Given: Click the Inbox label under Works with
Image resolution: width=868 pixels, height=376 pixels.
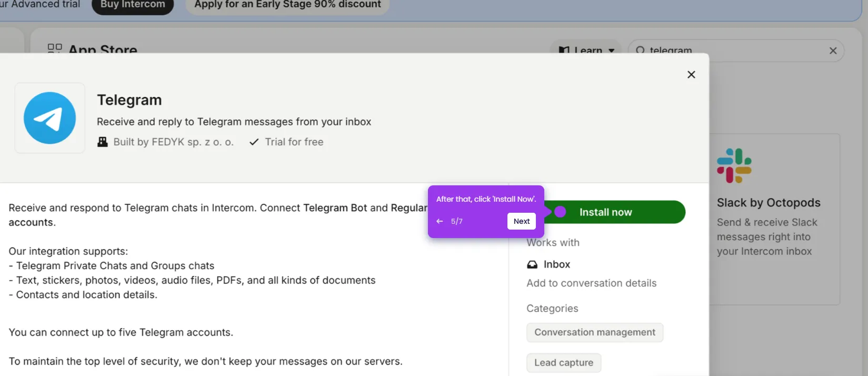Looking at the screenshot, I should (x=557, y=264).
